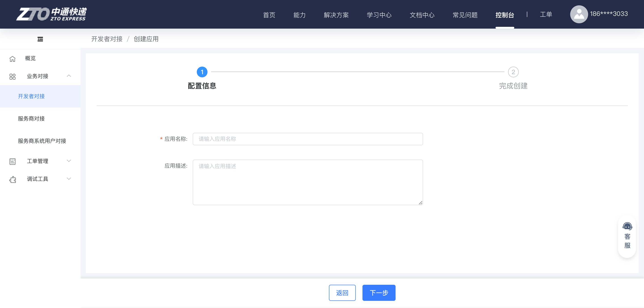This screenshot has width=644, height=308.
Task: Open 工单 in top navigation
Action: [546, 15]
